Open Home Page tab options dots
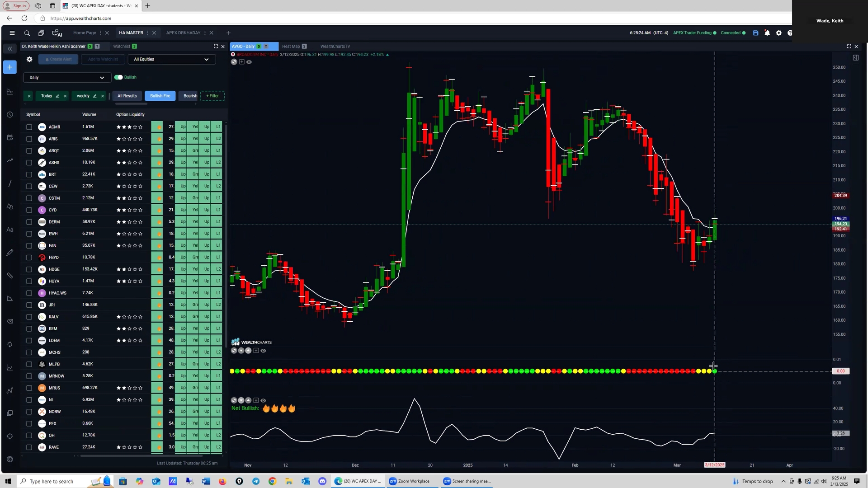Image resolution: width=868 pixels, height=488 pixels. pos(100,33)
